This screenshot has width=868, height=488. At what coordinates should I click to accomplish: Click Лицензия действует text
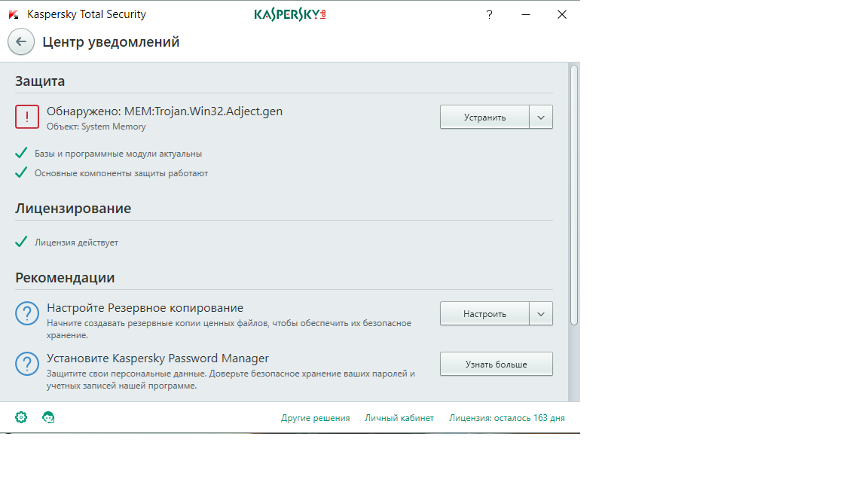[76, 242]
